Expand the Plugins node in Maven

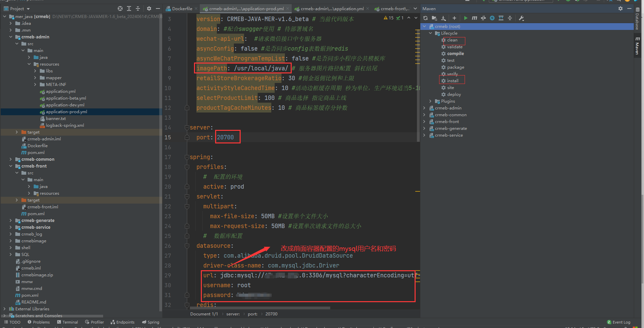click(x=430, y=101)
